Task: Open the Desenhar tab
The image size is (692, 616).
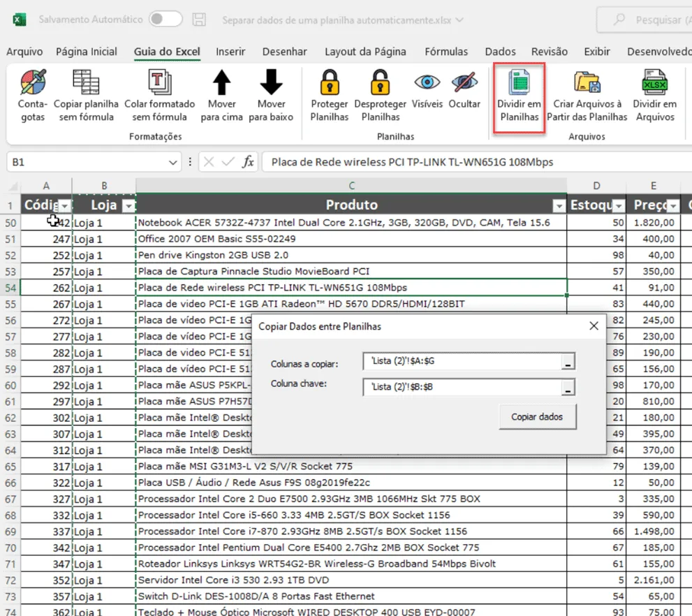Action: [x=285, y=52]
